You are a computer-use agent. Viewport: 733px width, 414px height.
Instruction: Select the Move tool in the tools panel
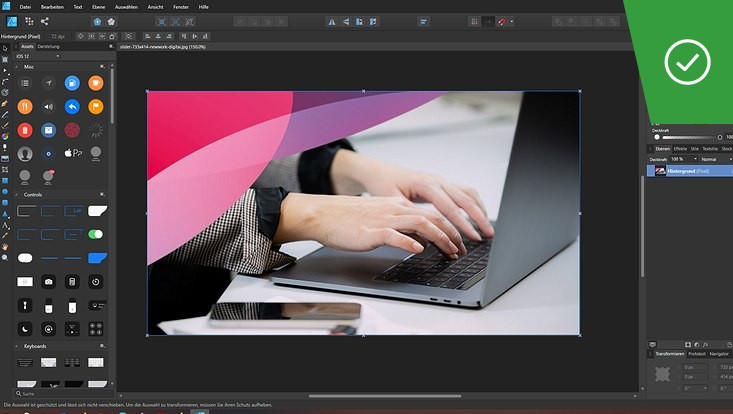pyautogui.click(x=5, y=48)
